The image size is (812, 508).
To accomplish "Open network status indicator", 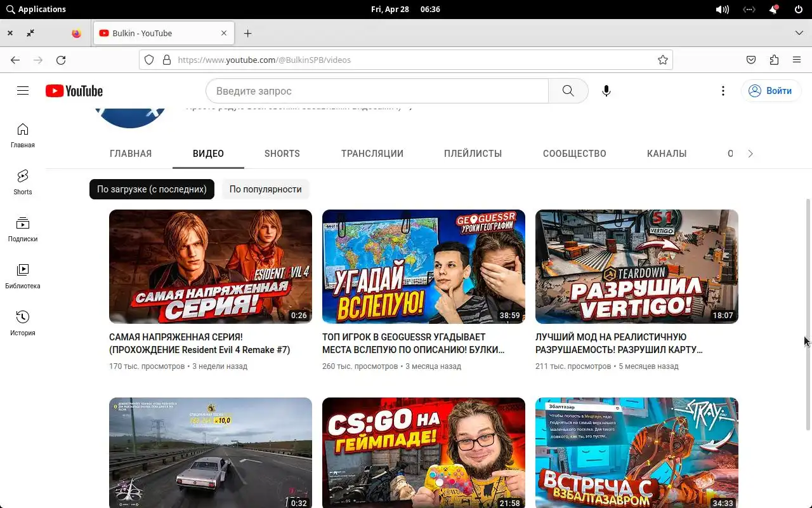I will 749,10.
